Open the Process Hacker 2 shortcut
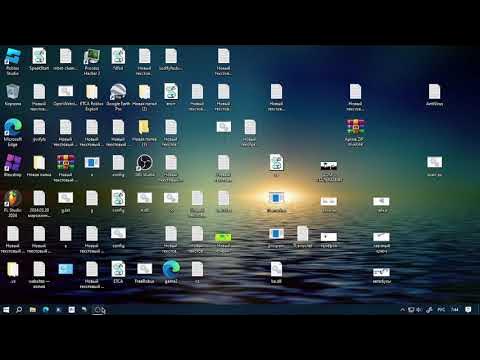Viewport: 480px width, 360px height. pos(92,61)
